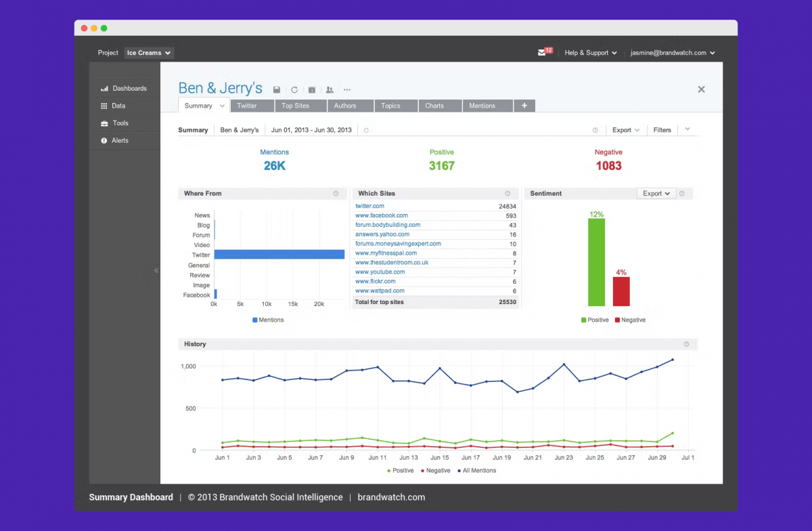The image size is (812, 531).
Task: Open Alerts in the sidebar
Action: (125, 140)
